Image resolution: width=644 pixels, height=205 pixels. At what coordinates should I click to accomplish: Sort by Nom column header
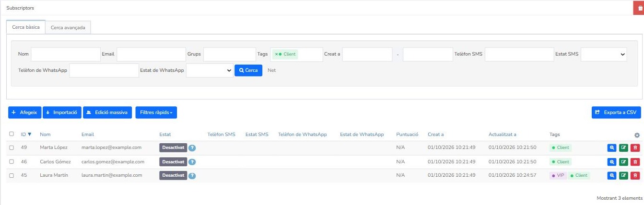(45, 135)
